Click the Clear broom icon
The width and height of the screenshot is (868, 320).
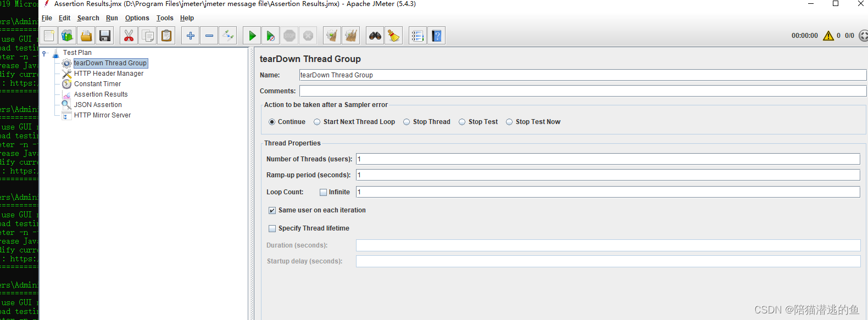pyautogui.click(x=332, y=36)
